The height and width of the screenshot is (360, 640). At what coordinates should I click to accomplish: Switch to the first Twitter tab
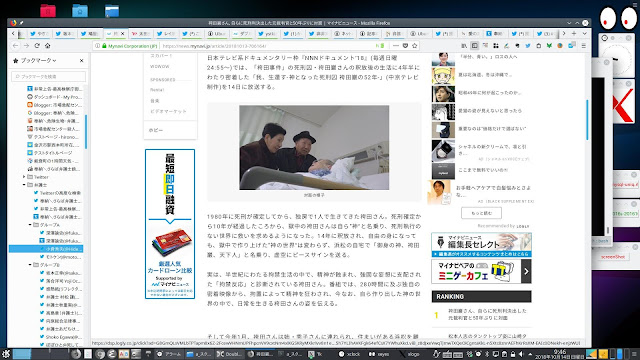(x=39, y=33)
